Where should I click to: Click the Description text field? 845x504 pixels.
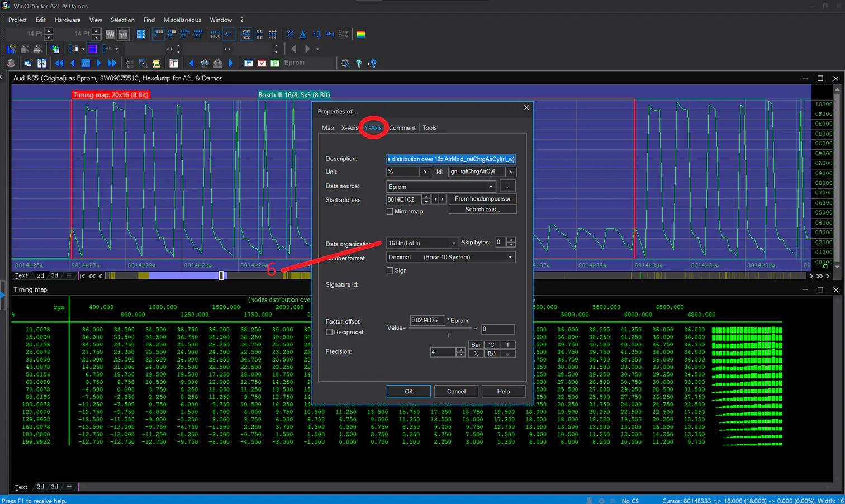[x=450, y=159]
